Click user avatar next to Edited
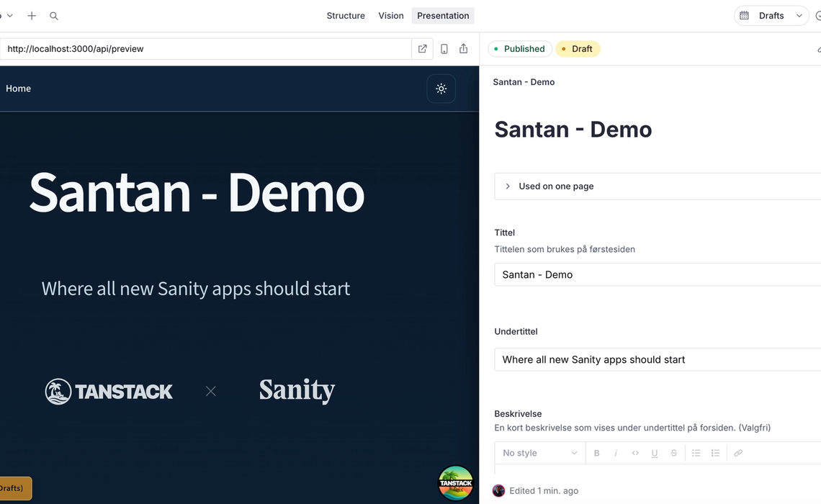Image resolution: width=821 pixels, height=504 pixels. 498,491
